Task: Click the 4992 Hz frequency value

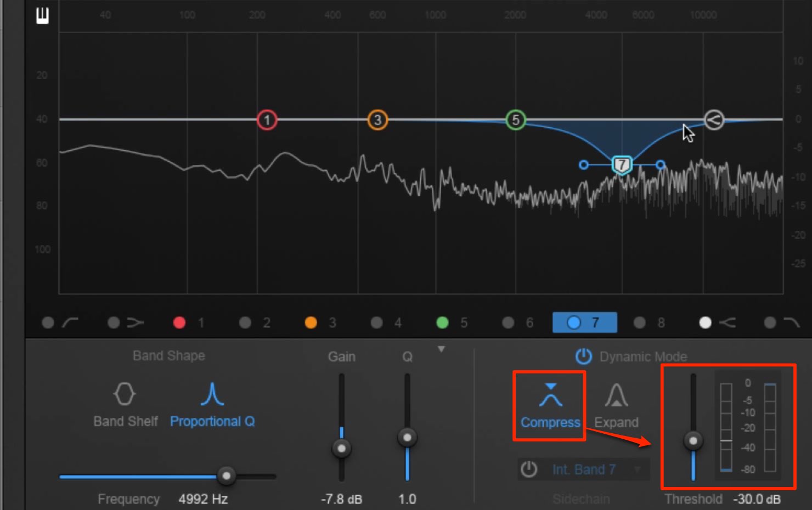Action: click(x=203, y=499)
